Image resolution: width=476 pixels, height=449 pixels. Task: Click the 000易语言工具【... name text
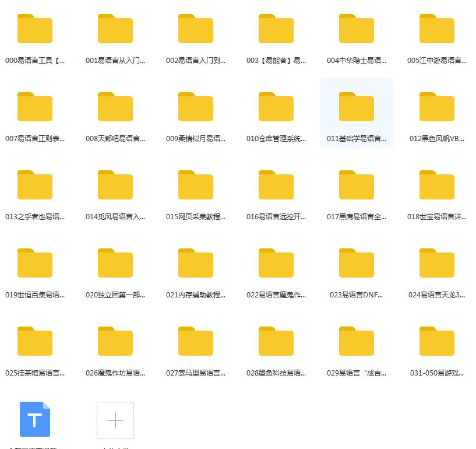[35, 61]
